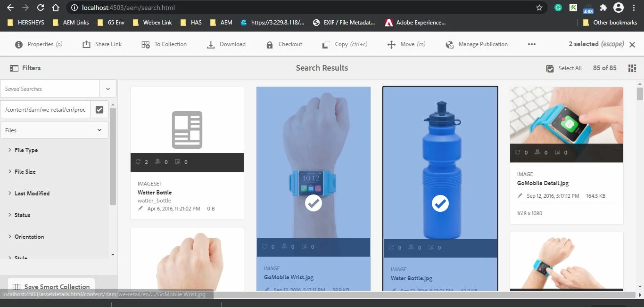Expand the Last Modified filter
The height and width of the screenshot is (307, 644).
pos(29,194)
